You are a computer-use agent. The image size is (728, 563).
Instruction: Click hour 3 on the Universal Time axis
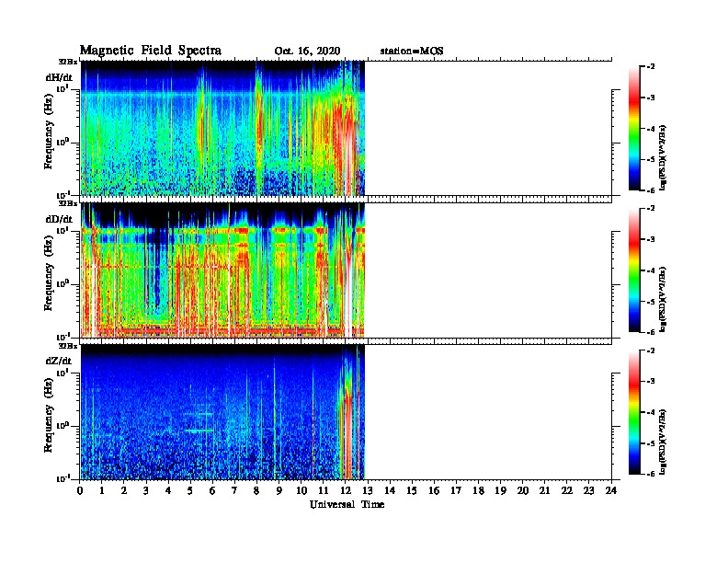(x=146, y=491)
